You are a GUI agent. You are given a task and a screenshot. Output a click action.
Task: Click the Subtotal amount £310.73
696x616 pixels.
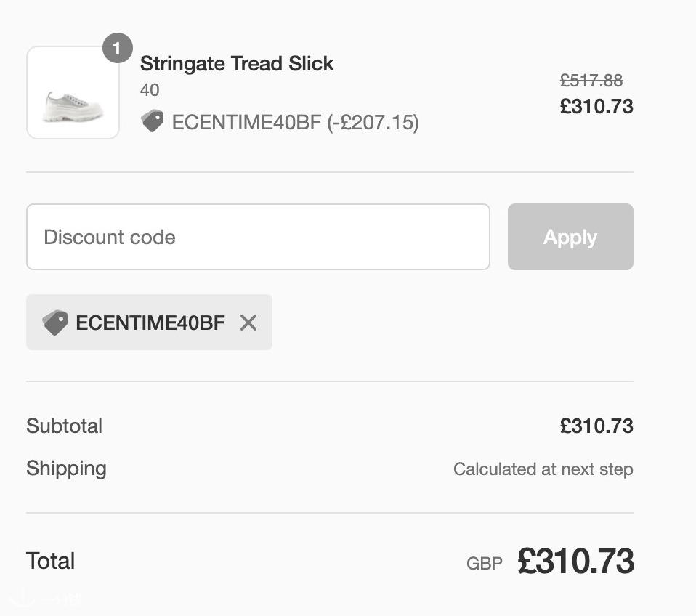point(596,426)
